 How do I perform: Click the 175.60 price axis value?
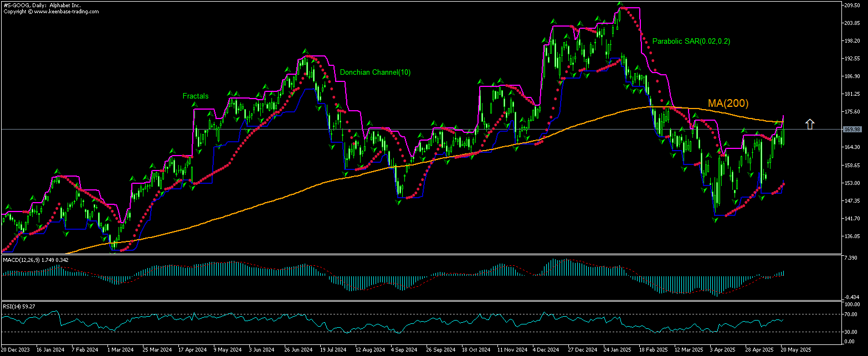click(x=851, y=112)
